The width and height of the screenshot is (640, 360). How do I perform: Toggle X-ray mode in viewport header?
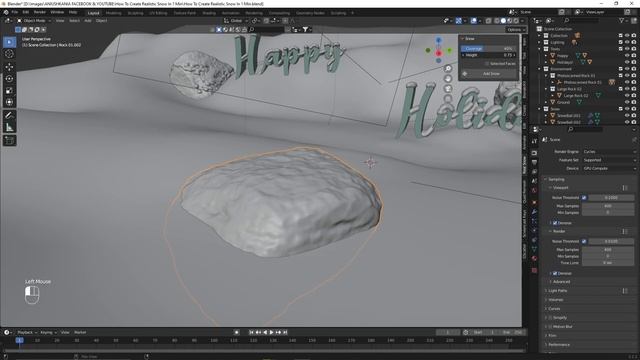tap(489, 20)
